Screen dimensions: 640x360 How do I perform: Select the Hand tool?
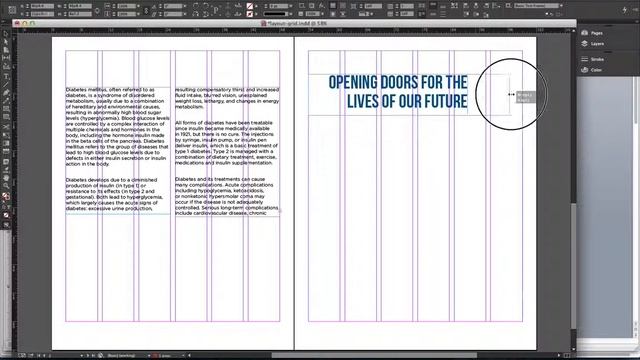pyautogui.click(x=6, y=178)
